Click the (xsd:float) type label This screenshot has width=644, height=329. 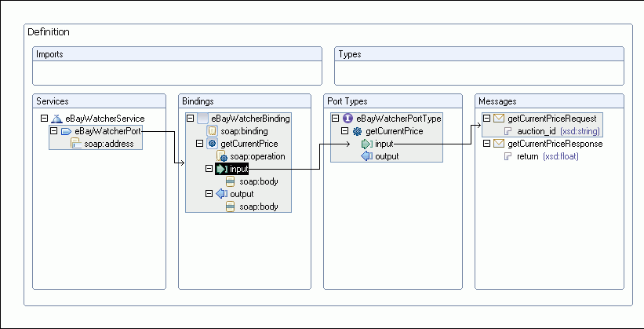tap(561, 157)
